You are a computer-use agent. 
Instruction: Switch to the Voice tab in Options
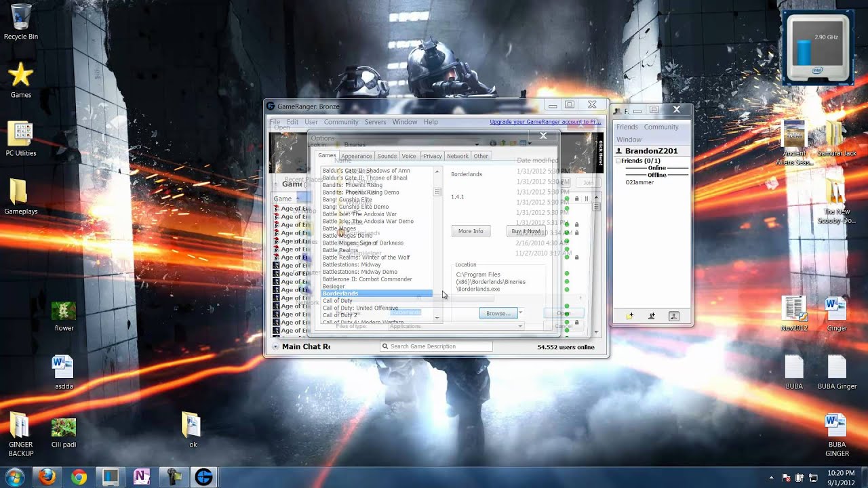409,156
